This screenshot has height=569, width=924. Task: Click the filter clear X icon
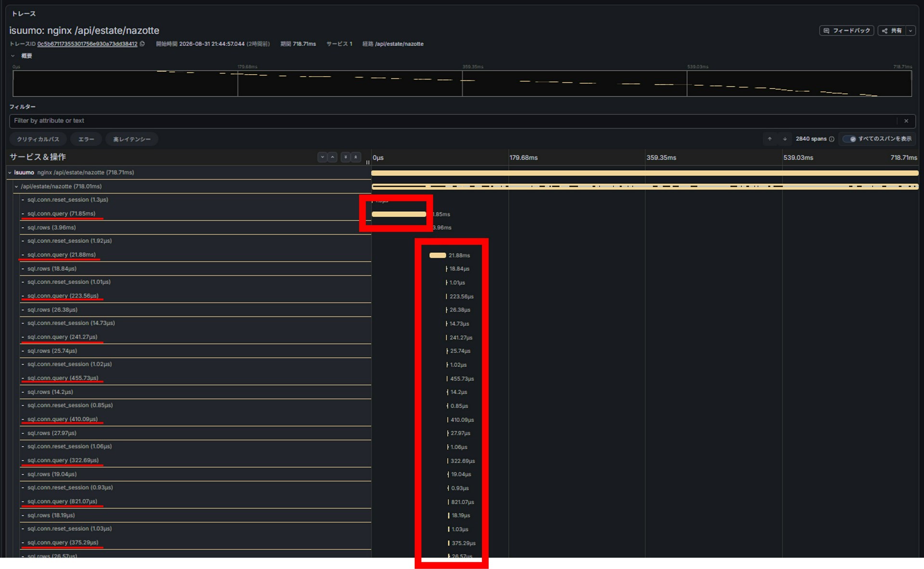906,121
